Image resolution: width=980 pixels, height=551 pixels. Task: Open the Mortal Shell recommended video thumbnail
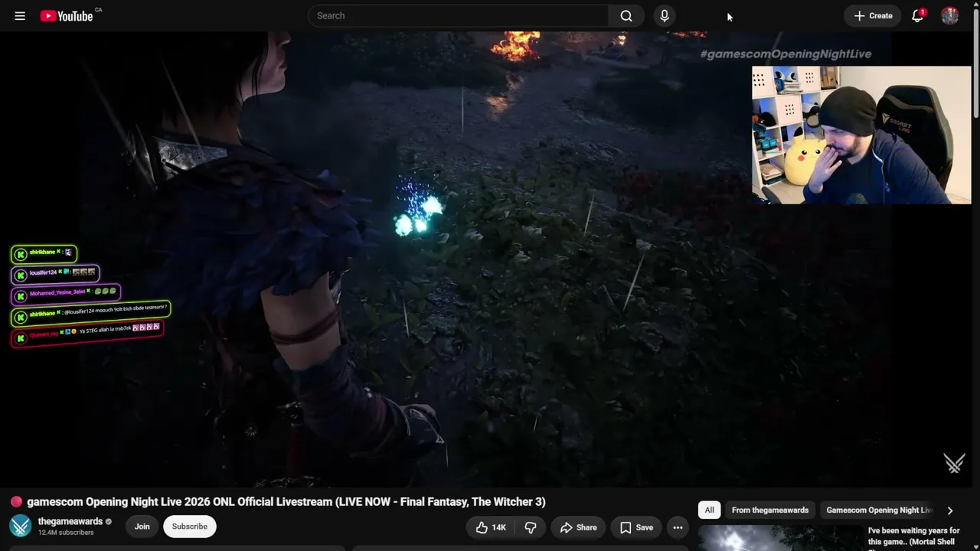(780, 538)
